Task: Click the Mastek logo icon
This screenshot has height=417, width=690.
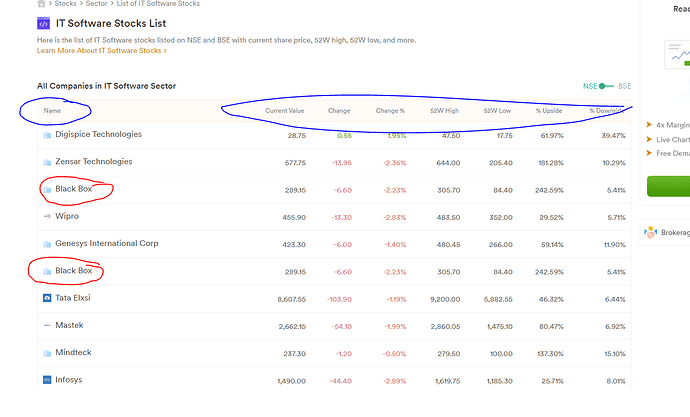Action: pos(47,326)
